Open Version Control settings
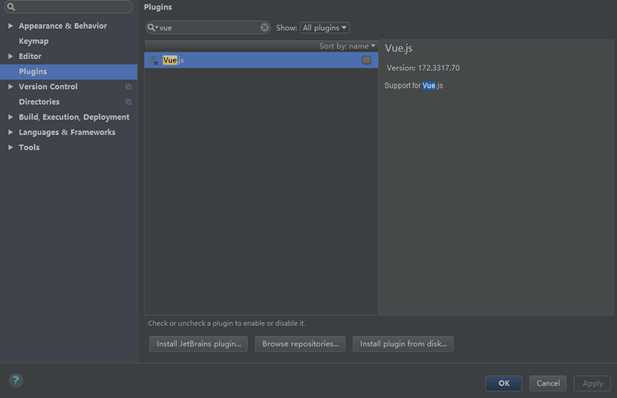This screenshot has width=617, height=398. click(48, 87)
